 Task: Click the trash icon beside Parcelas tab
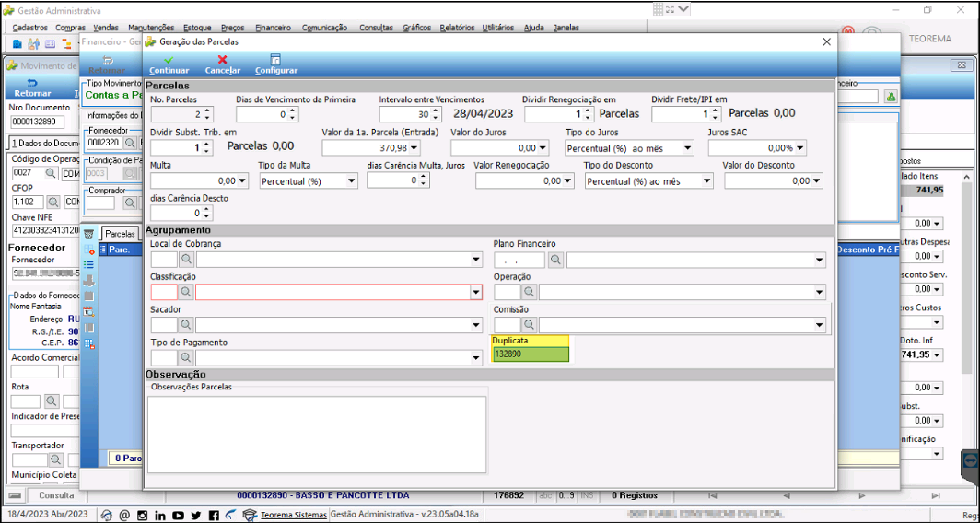click(89, 234)
